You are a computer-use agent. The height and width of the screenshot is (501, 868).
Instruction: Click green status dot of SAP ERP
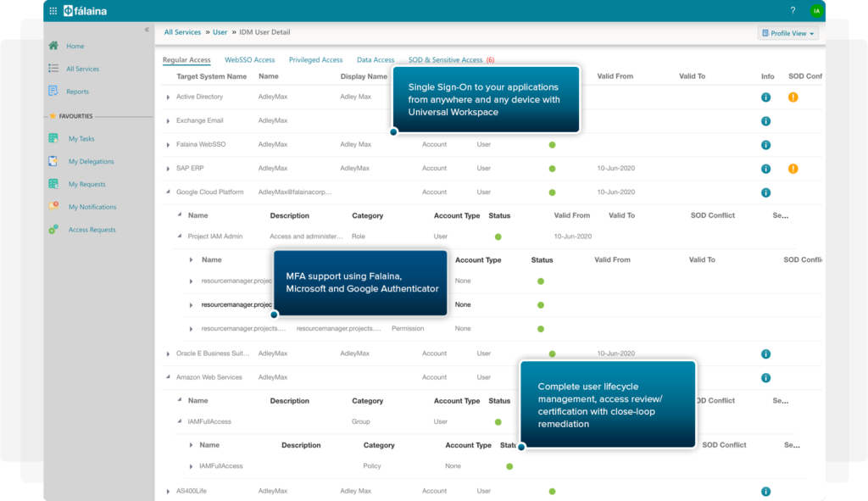[x=552, y=169]
